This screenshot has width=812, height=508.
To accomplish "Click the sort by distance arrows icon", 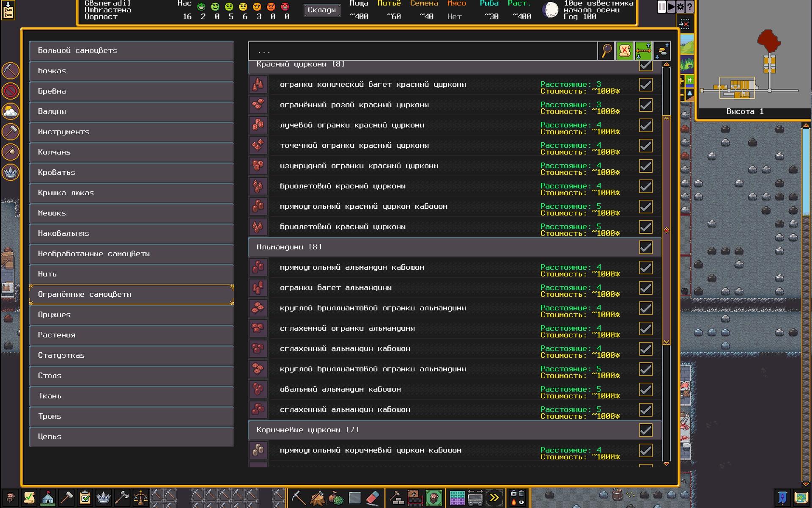I will tap(643, 51).
